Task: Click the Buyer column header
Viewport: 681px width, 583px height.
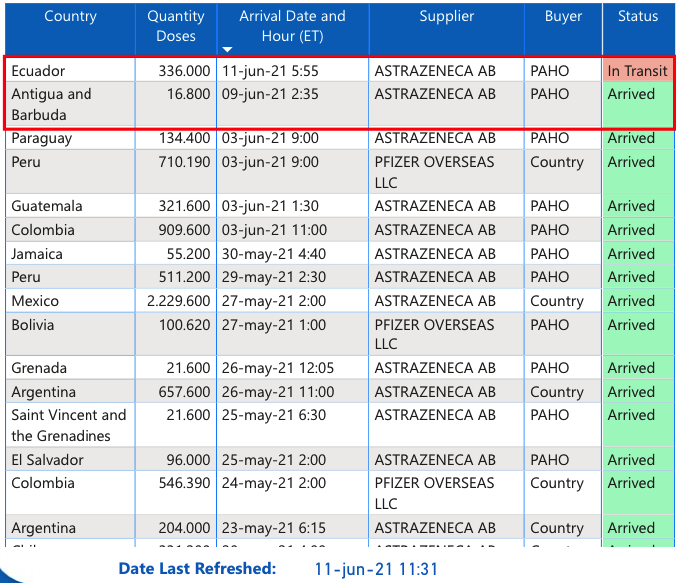Action: point(563,17)
